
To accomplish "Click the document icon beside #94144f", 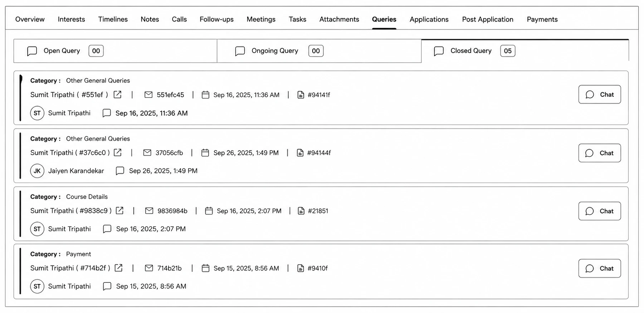I will point(301,153).
